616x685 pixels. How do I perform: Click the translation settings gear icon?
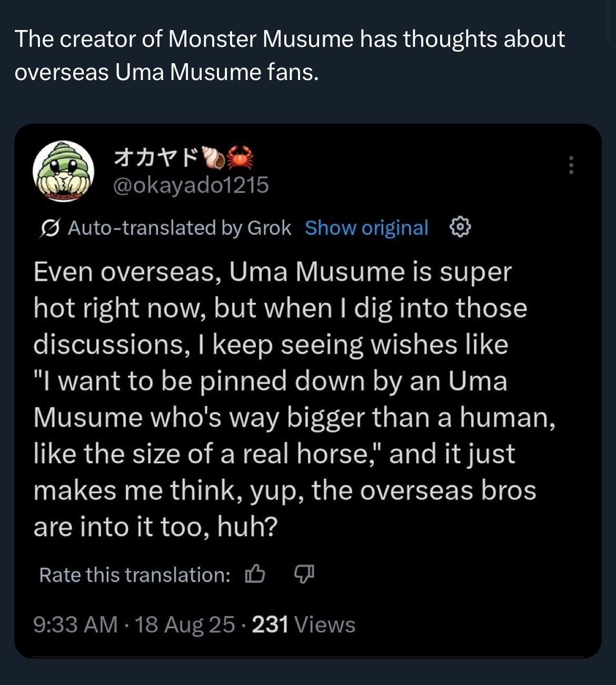pyautogui.click(x=460, y=227)
